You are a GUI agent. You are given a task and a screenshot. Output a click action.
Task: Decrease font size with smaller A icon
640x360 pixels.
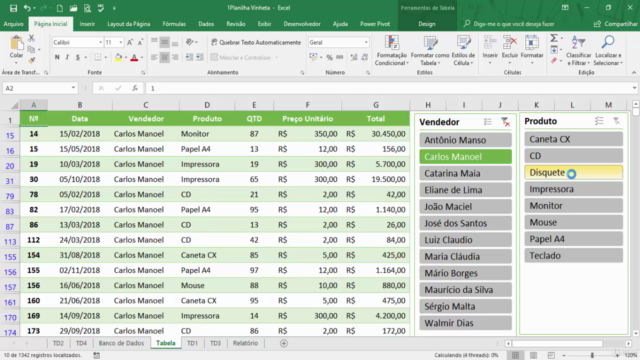tap(140, 42)
